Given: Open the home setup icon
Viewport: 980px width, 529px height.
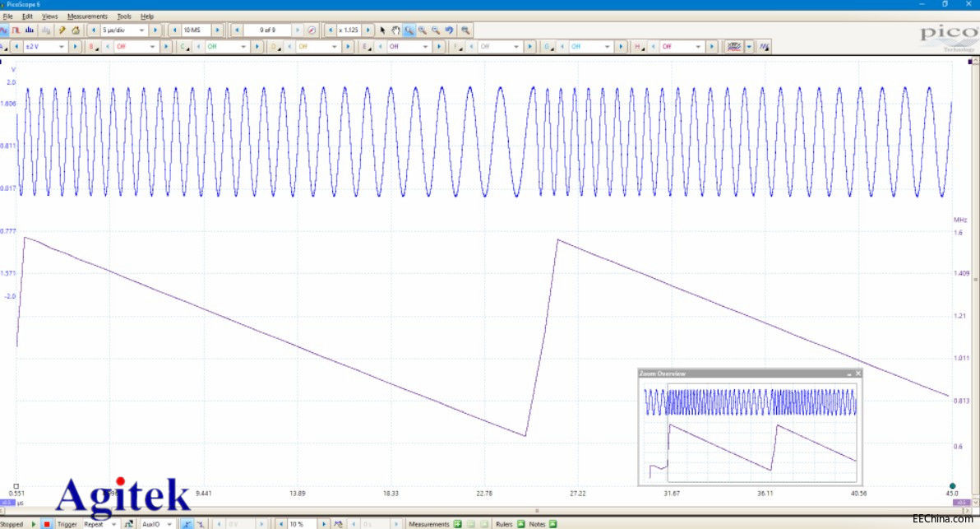Looking at the screenshot, I should (x=76, y=30).
